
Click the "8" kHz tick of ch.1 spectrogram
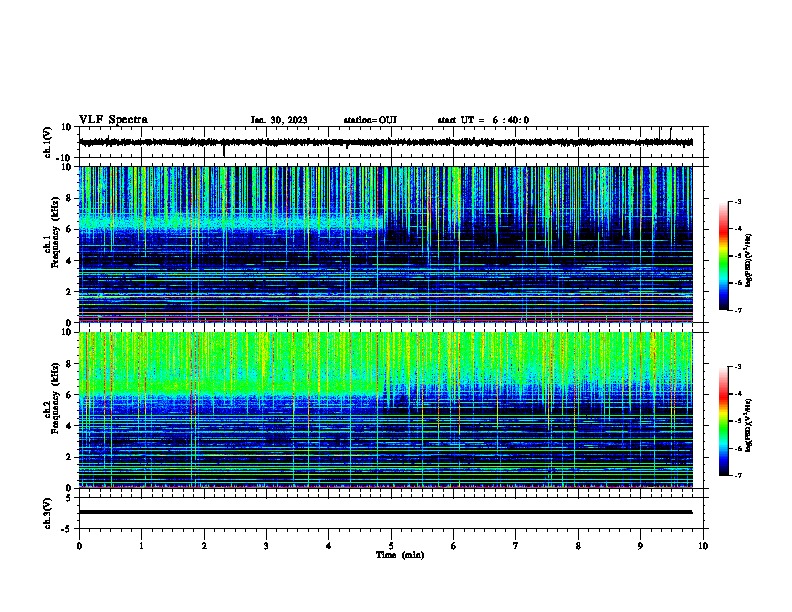(x=70, y=198)
